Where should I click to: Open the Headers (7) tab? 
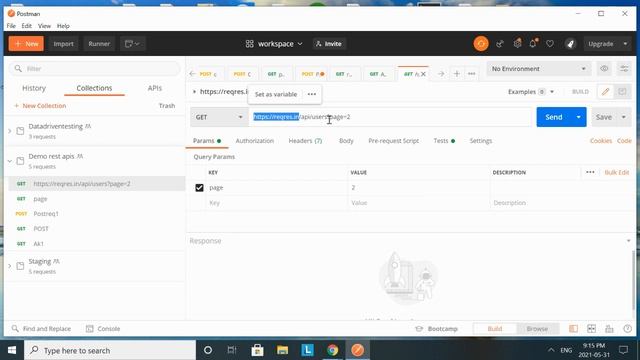(305, 141)
